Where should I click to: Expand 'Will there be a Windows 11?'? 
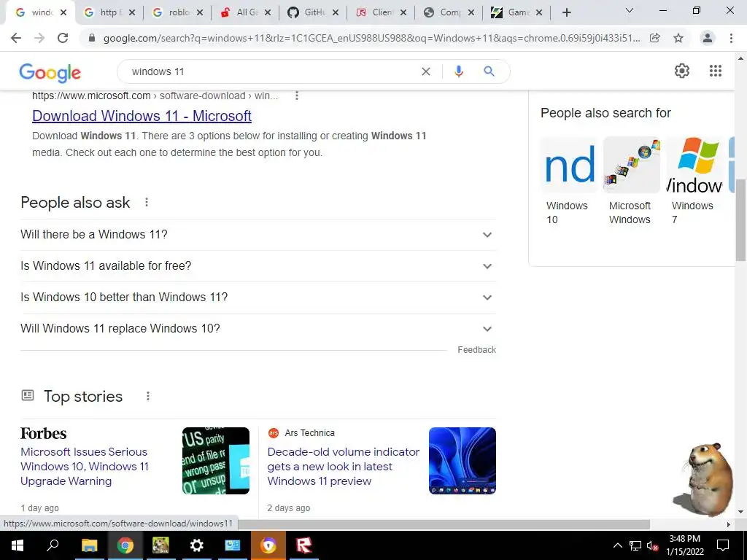tap(258, 235)
